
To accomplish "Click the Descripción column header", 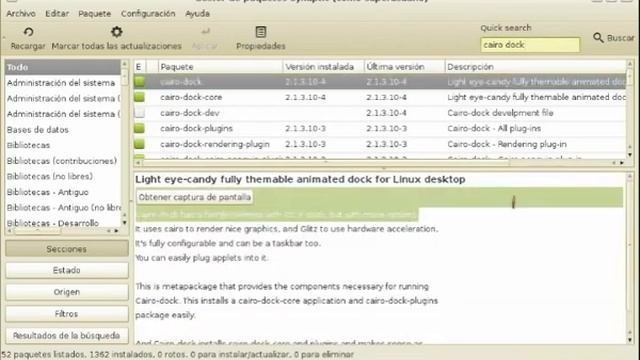I will click(x=535, y=67).
